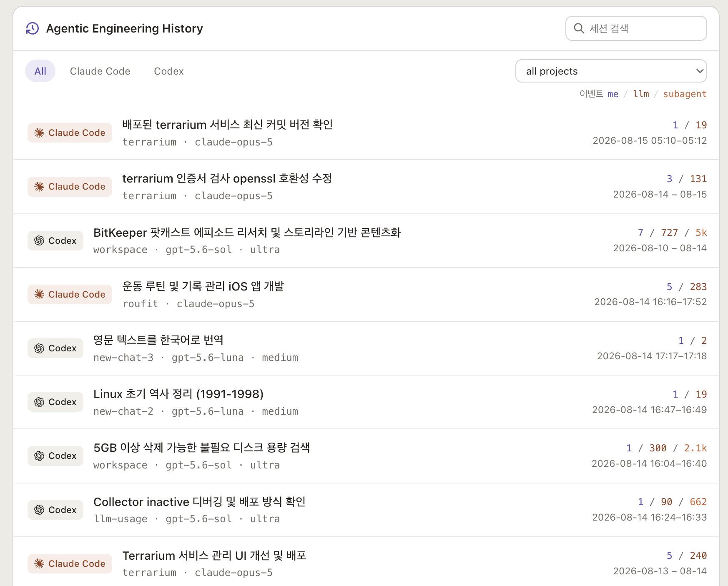This screenshot has width=728, height=586.
Task: Open session Collector inactive 디버깅 및 배포 방식 확인
Action: [199, 501]
